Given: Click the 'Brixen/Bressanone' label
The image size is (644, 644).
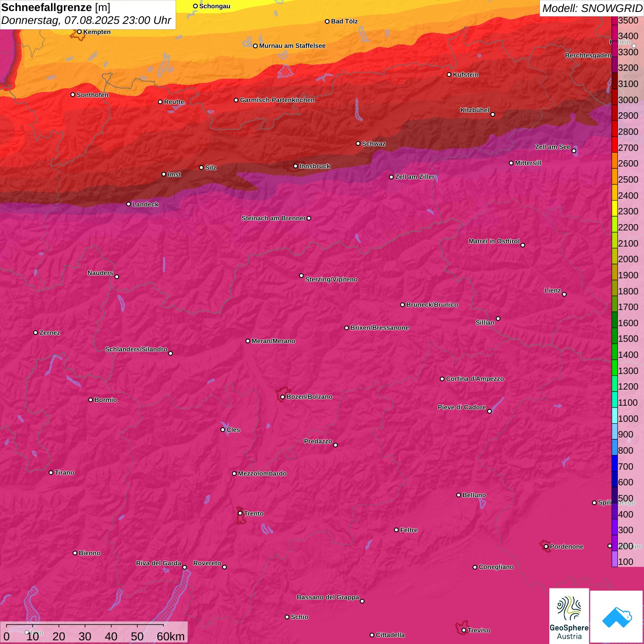Looking at the screenshot, I should coord(379,328).
